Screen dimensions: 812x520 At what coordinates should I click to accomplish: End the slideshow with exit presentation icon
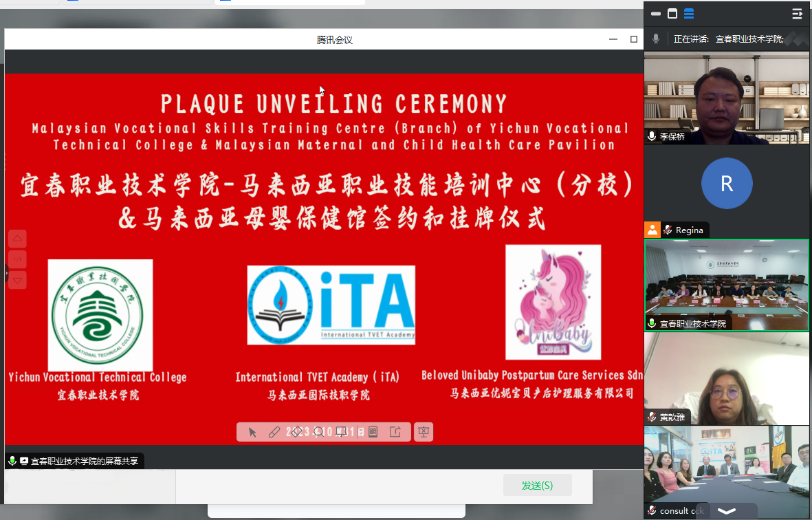pyautogui.click(x=424, y=432)
